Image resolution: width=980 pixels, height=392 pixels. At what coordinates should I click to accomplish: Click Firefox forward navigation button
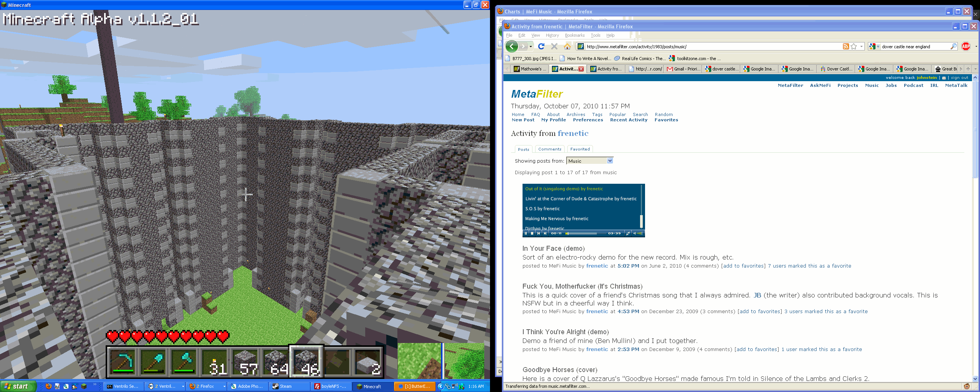(523, 46)
